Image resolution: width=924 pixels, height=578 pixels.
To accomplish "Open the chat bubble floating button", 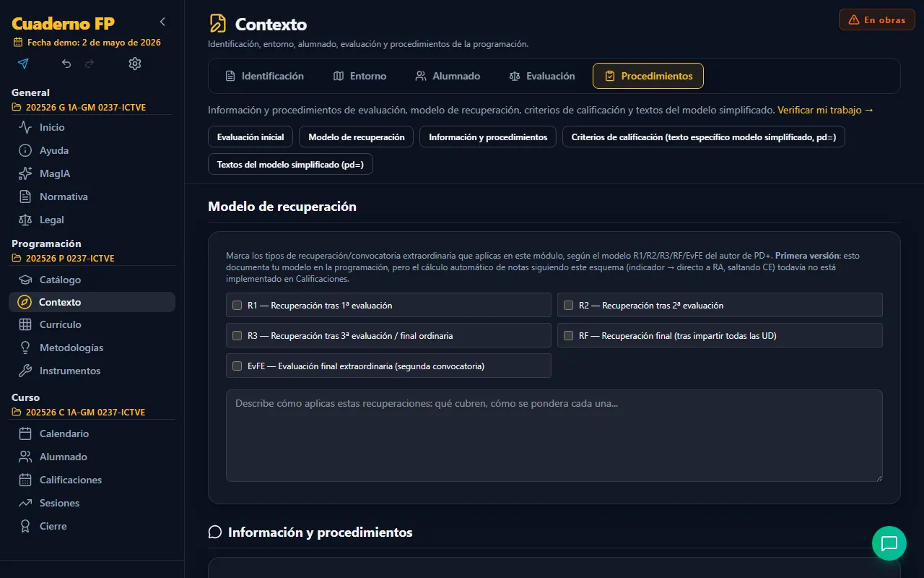I will tap(889, 543).
